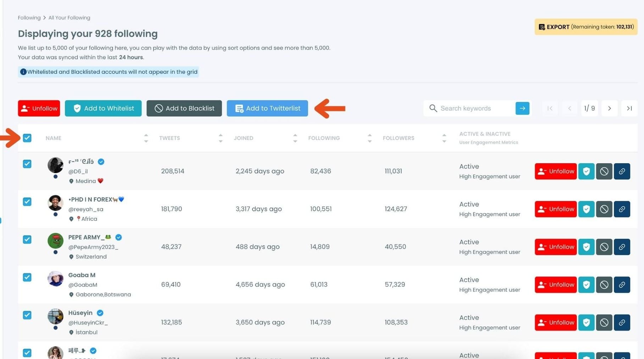The image size is (644, 359).
Task: Go to the next page of results
Action: pos(610,108)
